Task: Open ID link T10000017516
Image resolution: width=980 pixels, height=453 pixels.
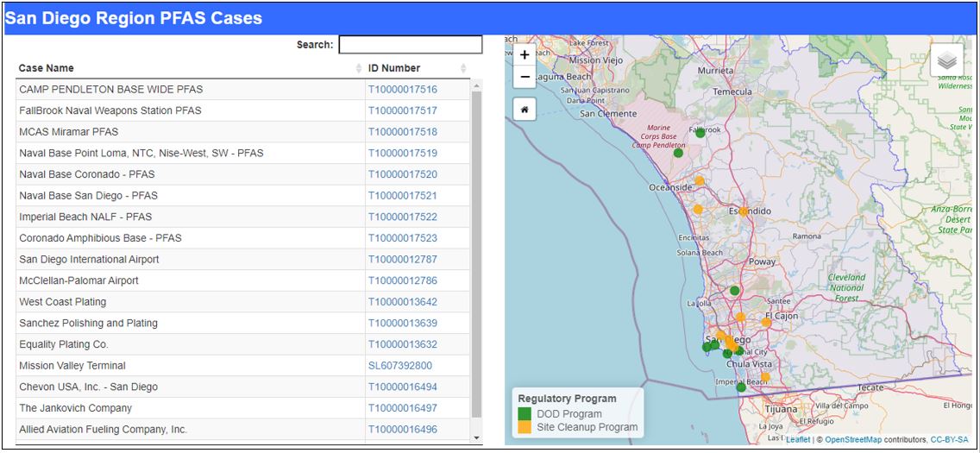Action: point(402,90)
